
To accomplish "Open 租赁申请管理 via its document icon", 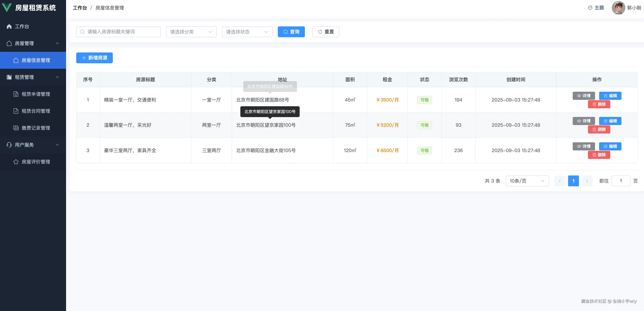I will [16, 94].
